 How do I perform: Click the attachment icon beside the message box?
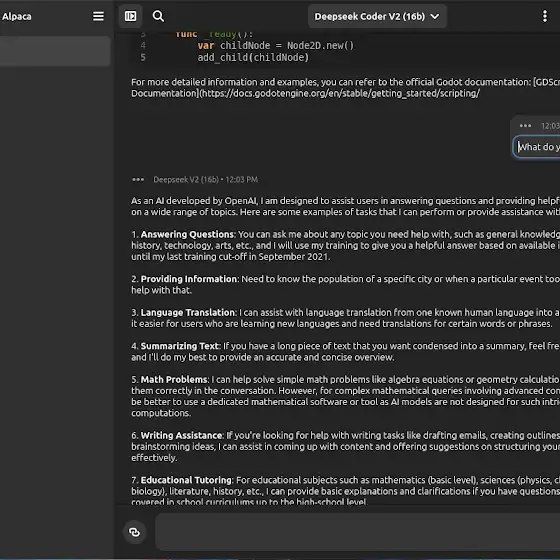tap(134, 532)
